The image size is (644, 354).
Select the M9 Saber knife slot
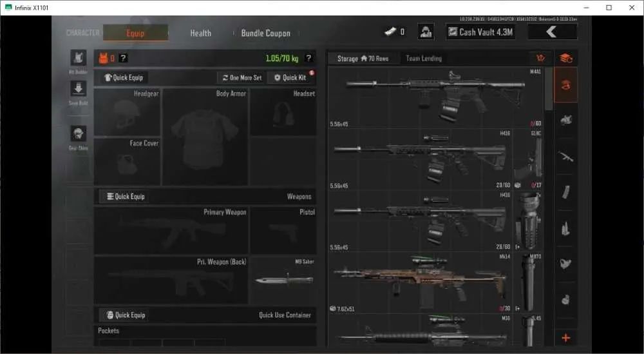point(283,280)
